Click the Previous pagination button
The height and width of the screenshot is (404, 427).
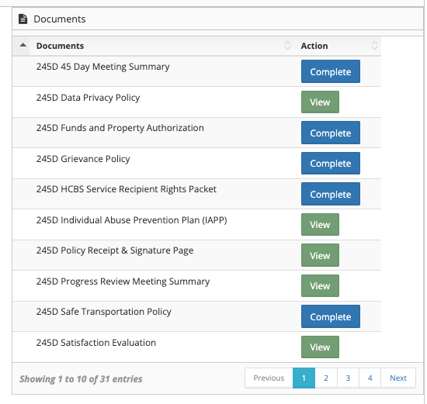coord(269,378)
